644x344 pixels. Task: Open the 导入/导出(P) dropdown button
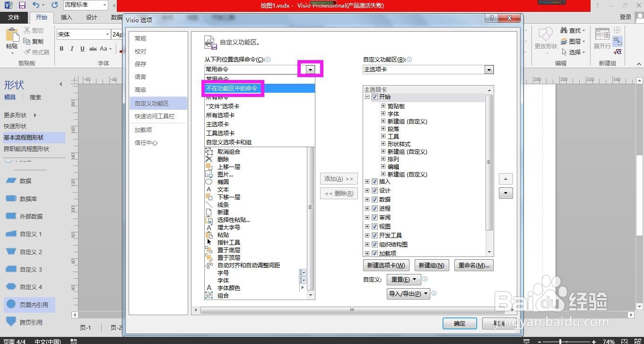click(408, 293)
